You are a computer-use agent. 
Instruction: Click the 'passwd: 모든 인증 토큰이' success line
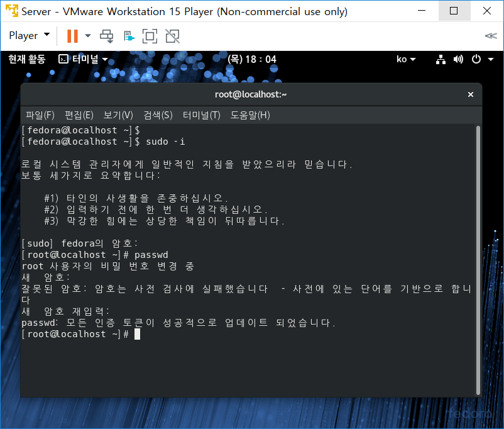pyautogui.click(x=178, y=323)
